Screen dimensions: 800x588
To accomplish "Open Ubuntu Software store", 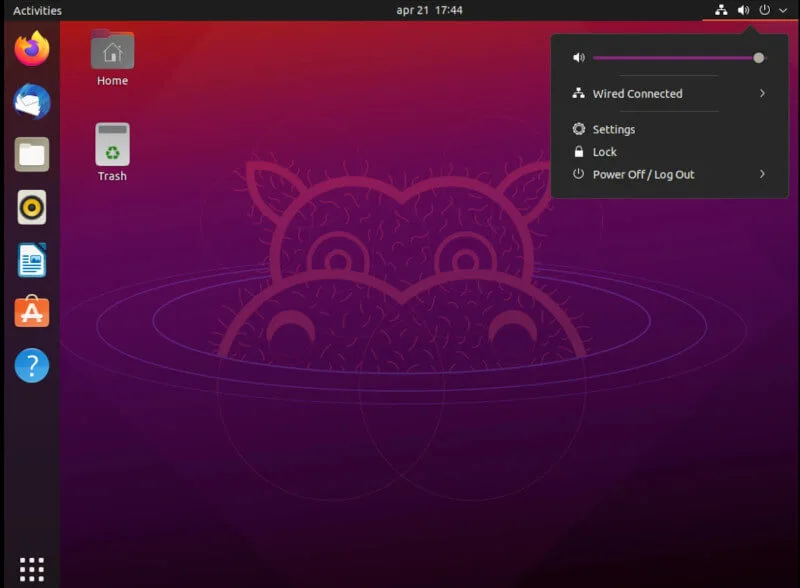I will 30,313.
